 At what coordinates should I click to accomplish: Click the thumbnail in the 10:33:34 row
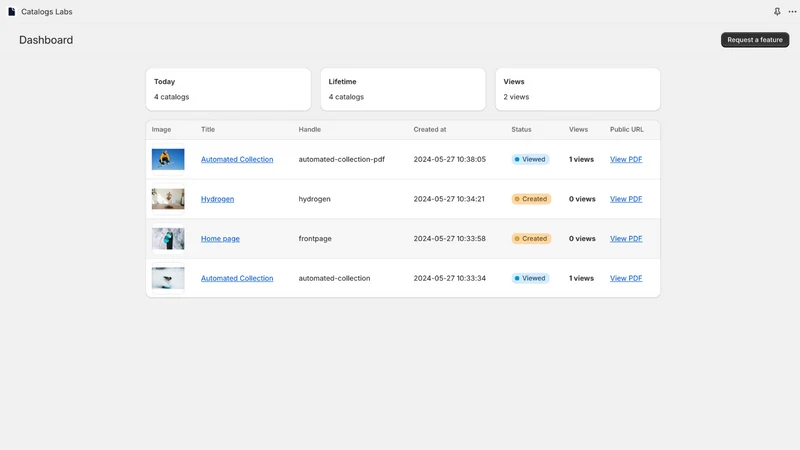tap(168, 278)
